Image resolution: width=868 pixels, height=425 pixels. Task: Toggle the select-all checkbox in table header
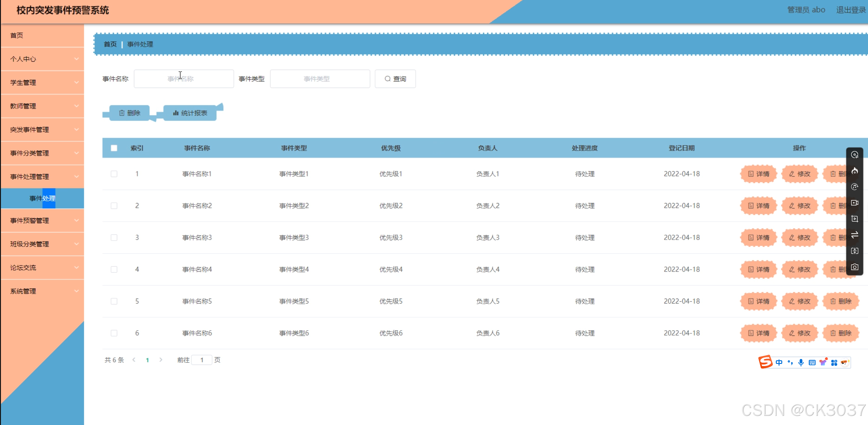pyautogui.click(x=114, y=148)
